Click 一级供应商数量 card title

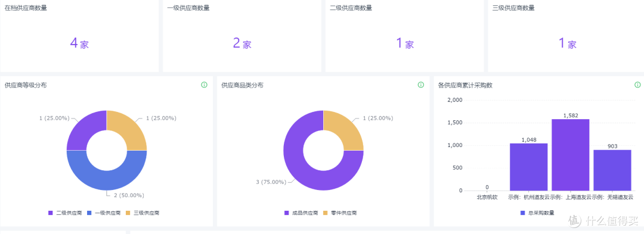188,8
